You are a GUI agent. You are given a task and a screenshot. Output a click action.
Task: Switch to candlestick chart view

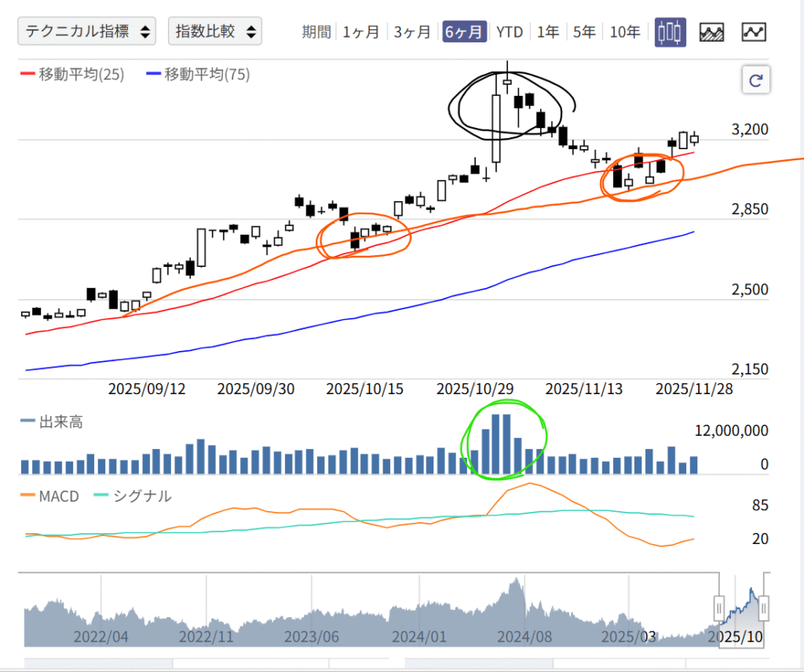click(670, 32)
